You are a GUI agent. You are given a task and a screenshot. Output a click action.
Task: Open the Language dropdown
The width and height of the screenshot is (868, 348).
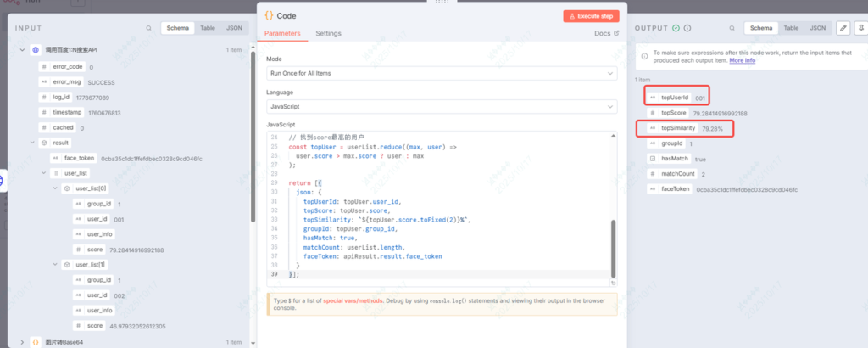441,107
